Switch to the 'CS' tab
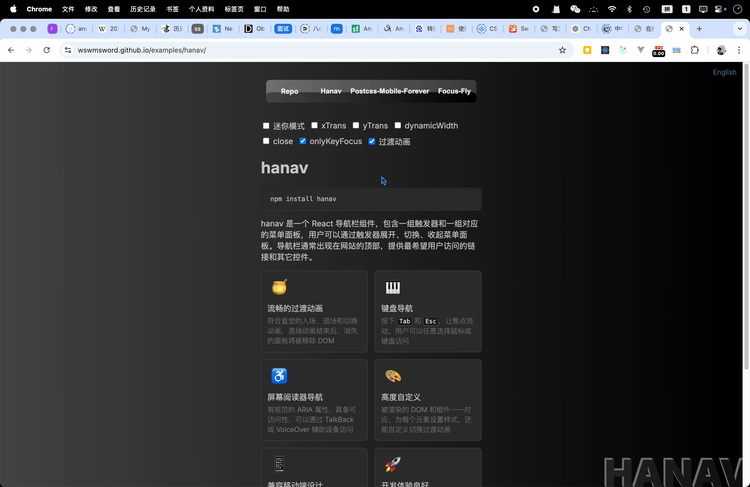The image size is (750, 487). (487, 29)
